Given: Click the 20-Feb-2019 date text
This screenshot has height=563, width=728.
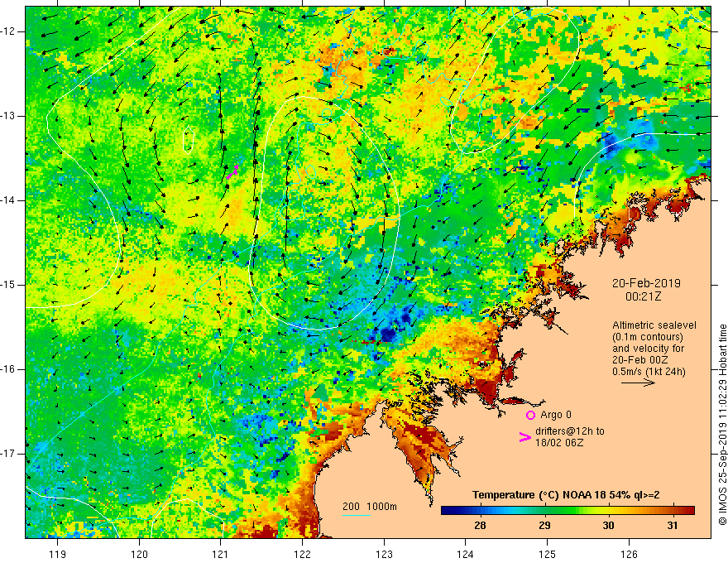Looking at the screenshot, I should point(646,283).
